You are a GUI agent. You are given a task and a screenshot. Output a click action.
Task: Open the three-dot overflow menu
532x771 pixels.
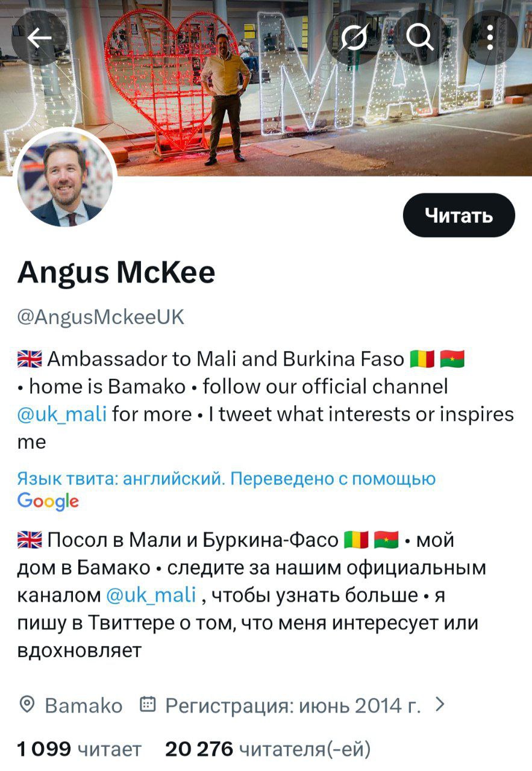[x=490, y=38]
